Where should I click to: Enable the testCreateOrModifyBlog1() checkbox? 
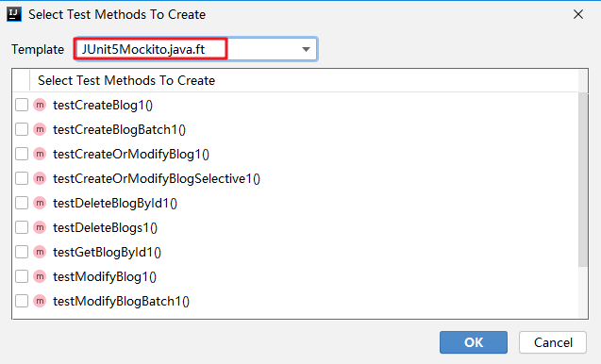[22, 154]
